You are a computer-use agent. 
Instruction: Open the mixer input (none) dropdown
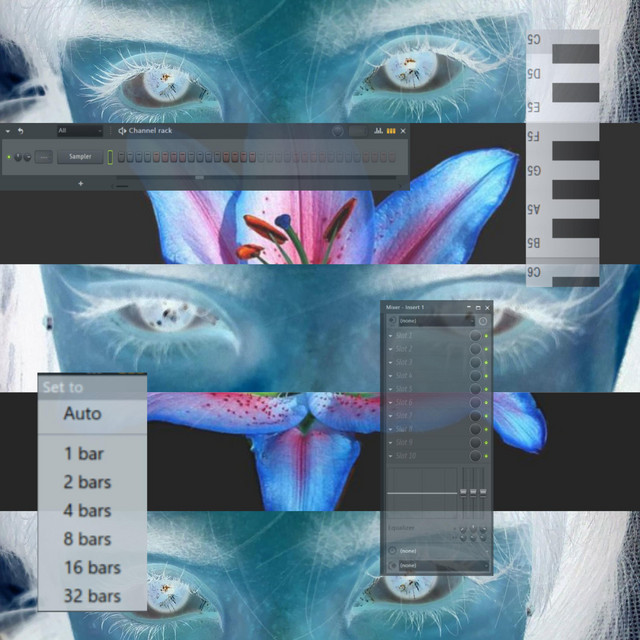click(x=435, y=321)
